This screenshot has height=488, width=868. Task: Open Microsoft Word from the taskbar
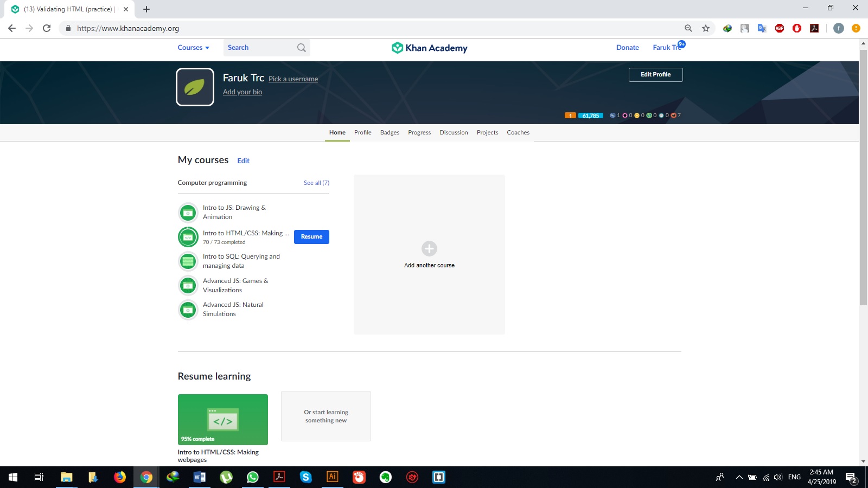coord(200,477)
